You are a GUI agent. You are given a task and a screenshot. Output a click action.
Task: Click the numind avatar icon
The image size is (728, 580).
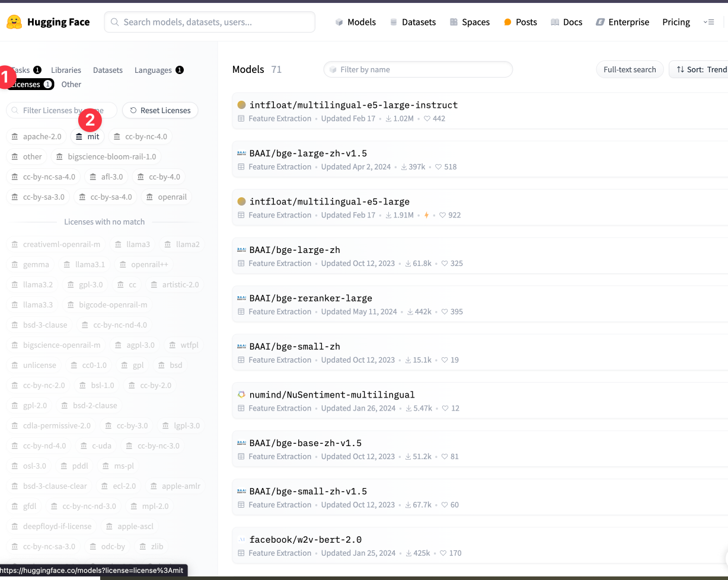[241, 395]
